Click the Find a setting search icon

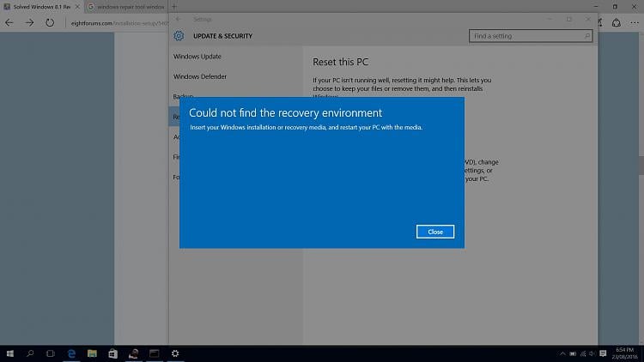point(587,36)
